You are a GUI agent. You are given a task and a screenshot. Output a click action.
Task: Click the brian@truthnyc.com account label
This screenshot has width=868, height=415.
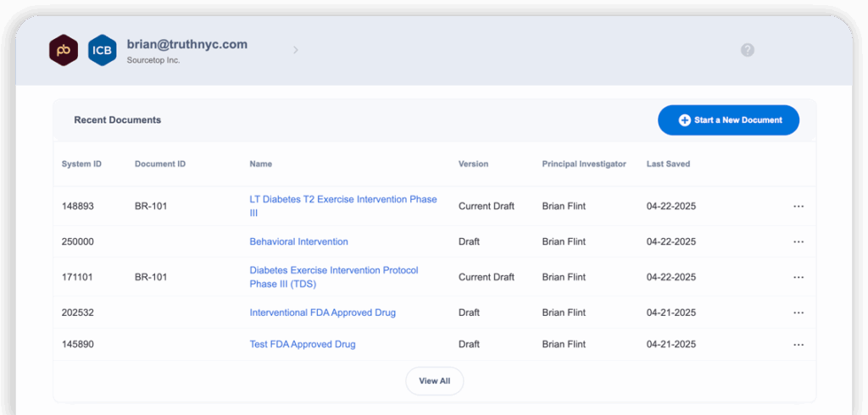click(186, 45)
